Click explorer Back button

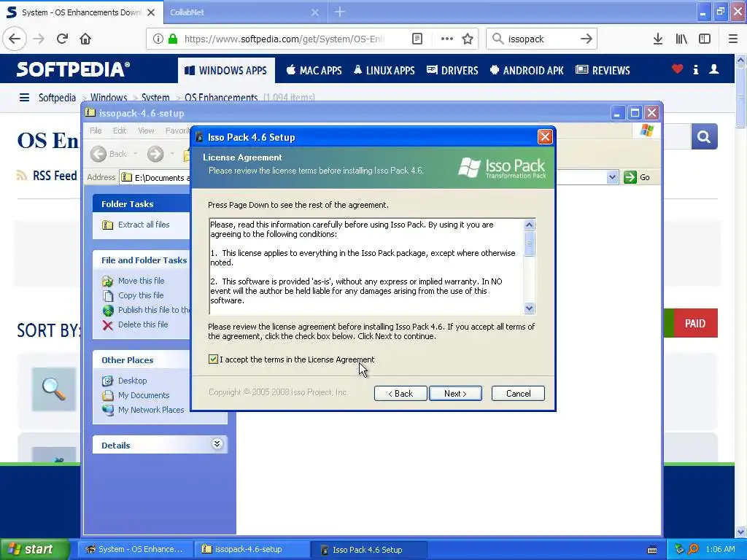tap(109, 154)
